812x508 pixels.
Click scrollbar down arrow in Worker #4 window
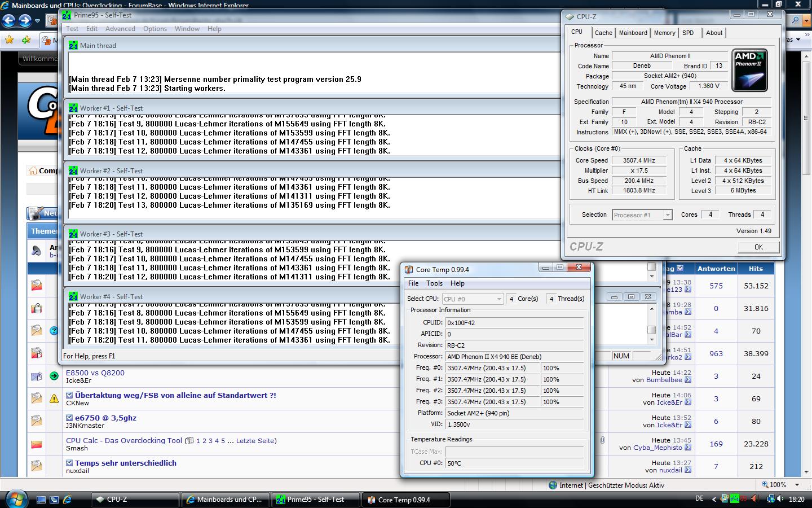tap(652, 340)
